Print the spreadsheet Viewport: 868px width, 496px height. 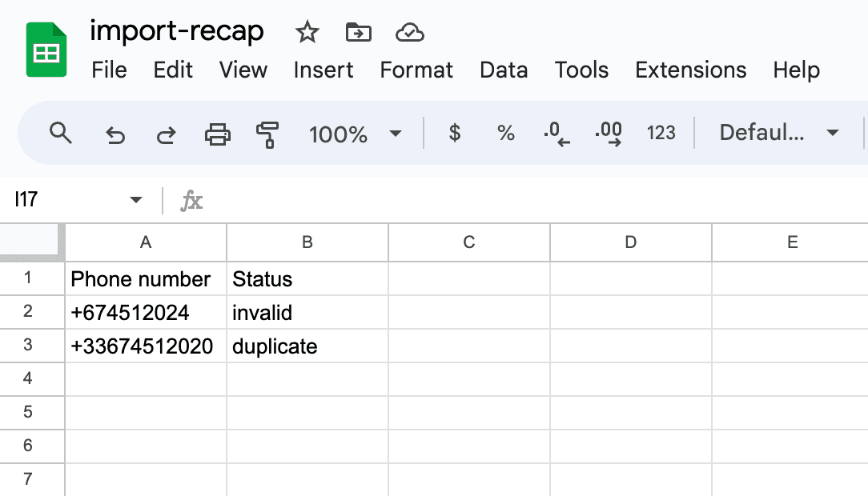[218, 134]
